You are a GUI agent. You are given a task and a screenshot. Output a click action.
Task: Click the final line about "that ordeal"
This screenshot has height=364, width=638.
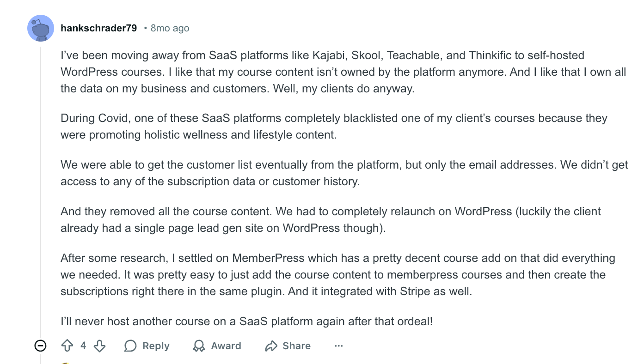click(x=246, y=321)
